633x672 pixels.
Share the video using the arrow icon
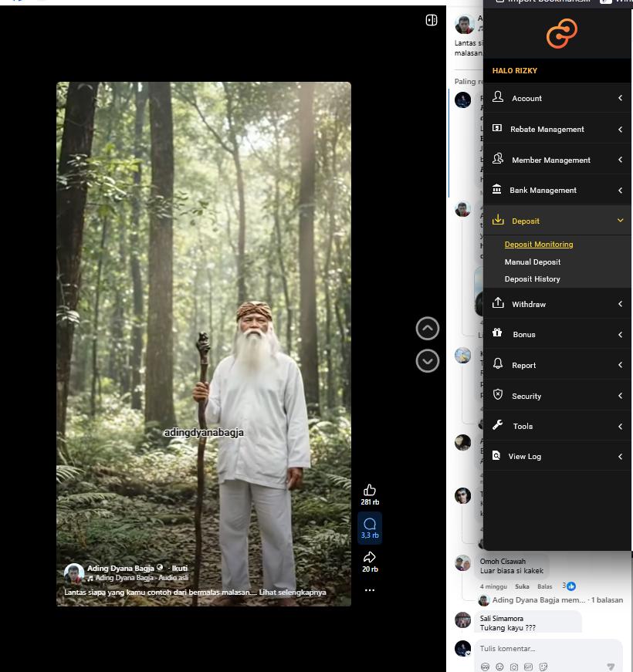pos(370,557)
